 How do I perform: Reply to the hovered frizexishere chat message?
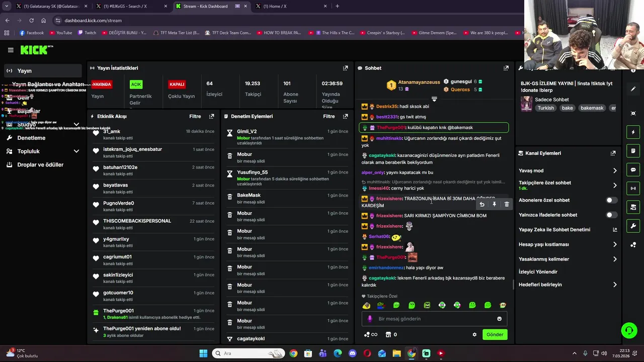[x=482, y=204]
